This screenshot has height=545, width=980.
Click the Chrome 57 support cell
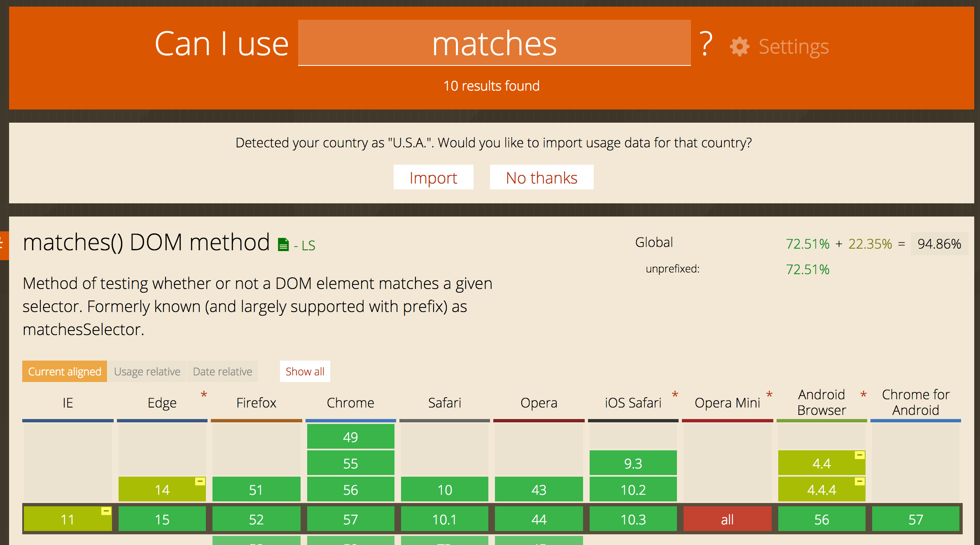coord(350,519)
